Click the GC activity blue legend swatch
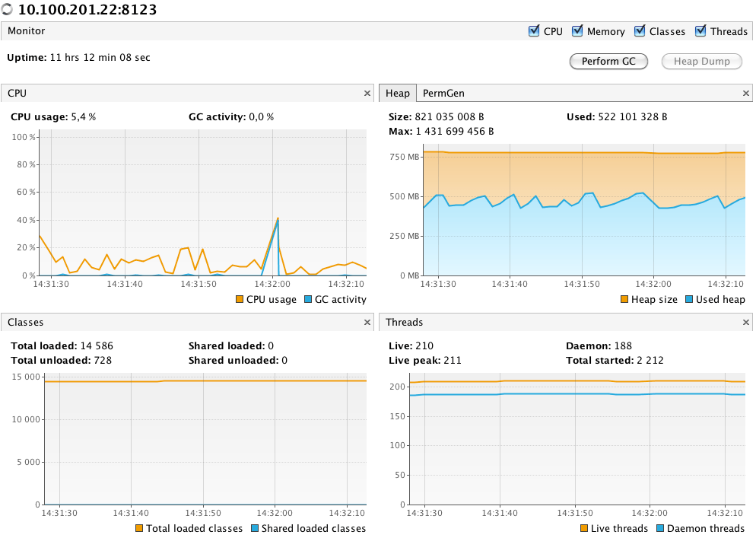756x538 pixels. tap(308, 300)
